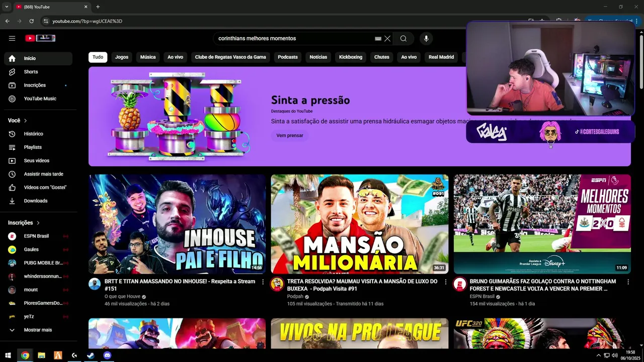Open Vídeos com "Gostei" list

(x=38, y=188)
